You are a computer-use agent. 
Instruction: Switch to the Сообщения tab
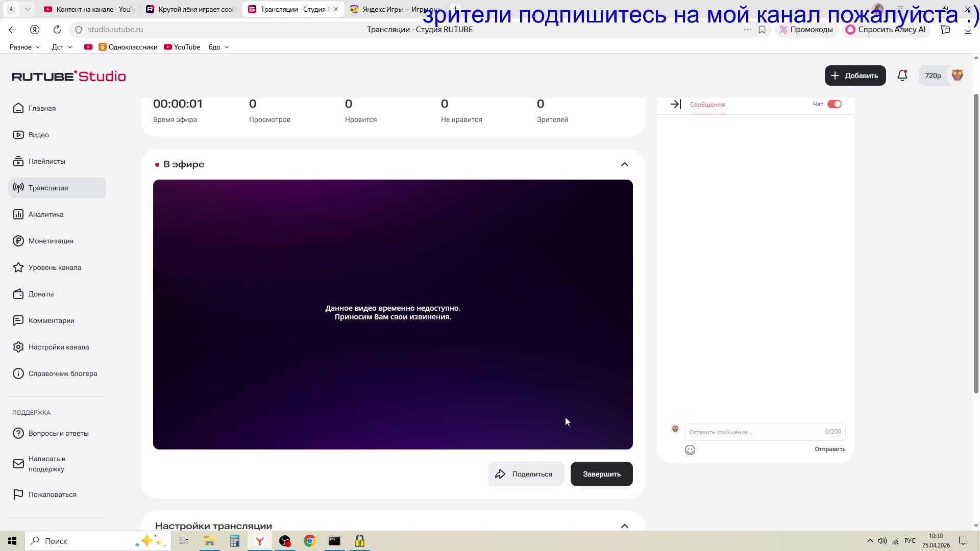(x=707, y=105)
